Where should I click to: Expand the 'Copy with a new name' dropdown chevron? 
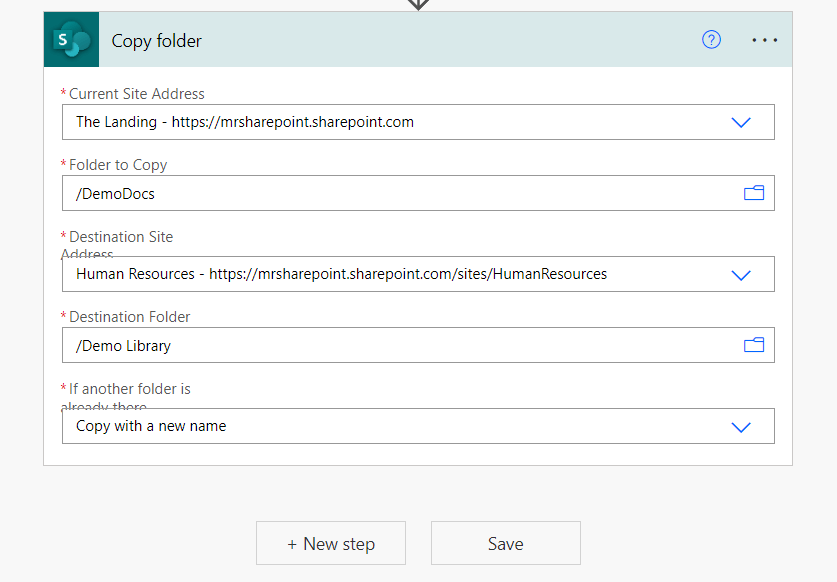tap(741, 427)
